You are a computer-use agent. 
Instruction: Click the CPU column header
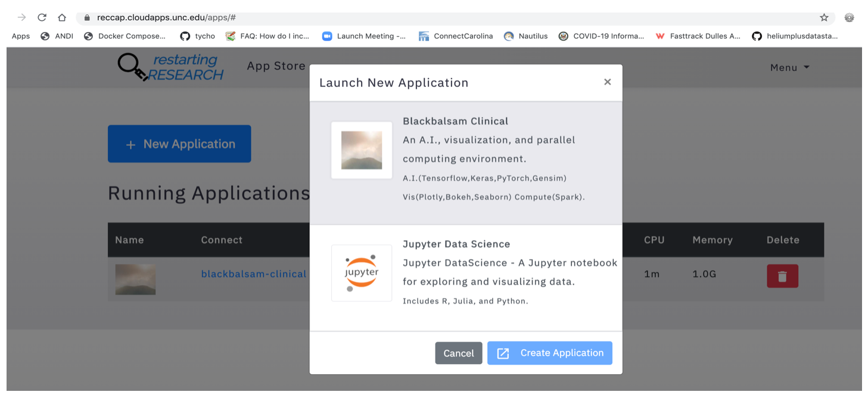tap(654, 240)
